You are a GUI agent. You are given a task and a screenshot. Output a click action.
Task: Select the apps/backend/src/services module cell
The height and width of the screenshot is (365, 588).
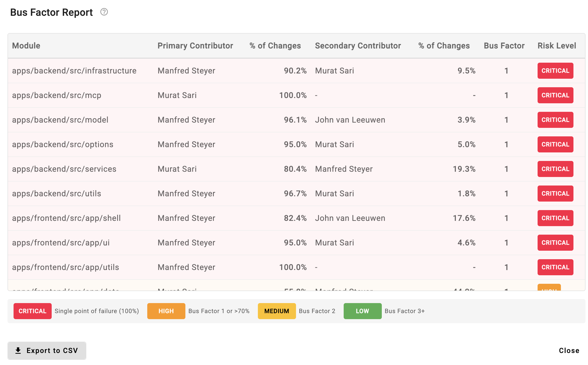(64, 169)
